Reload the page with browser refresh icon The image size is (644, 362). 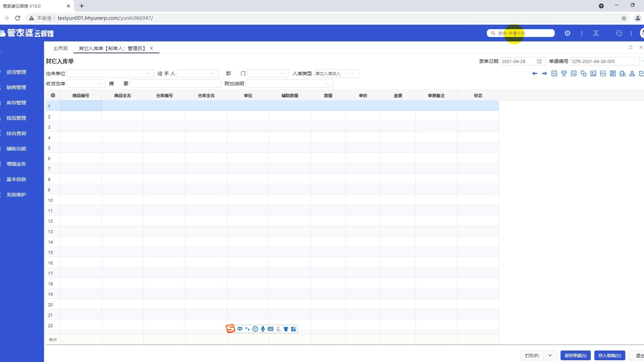pyautogui.click(x=17, y=18)
